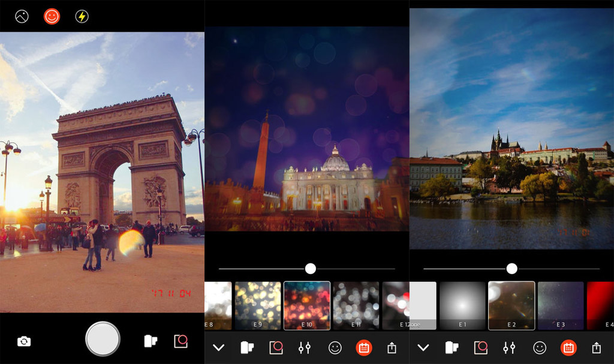This screenshot has width=614, height=364.
Task: Open the light effects icon in camera screen
Action: [x=180, y=341]
